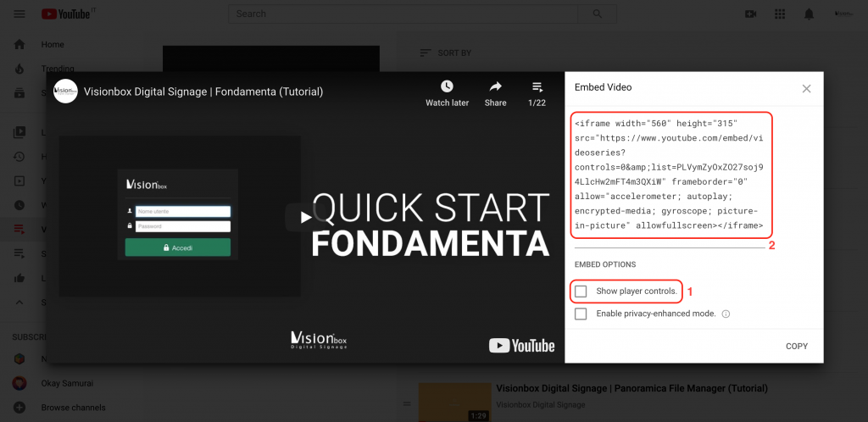Click the sidebar watch later clock icon
The height and width of the screenshot is (422, 868).
click(x=19, y=205)
